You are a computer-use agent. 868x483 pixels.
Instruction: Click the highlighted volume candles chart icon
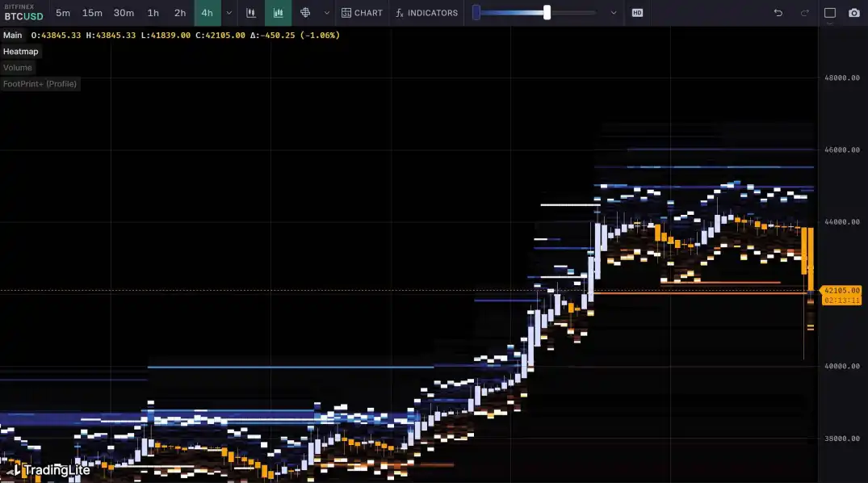coord(278,13)
